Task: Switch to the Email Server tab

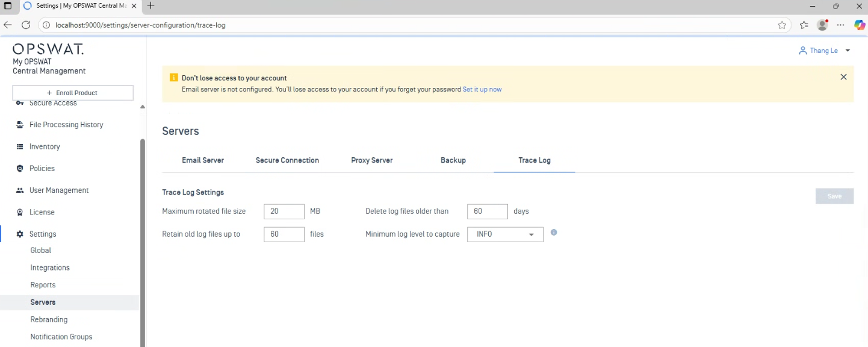Action: (x=203, y=160)
